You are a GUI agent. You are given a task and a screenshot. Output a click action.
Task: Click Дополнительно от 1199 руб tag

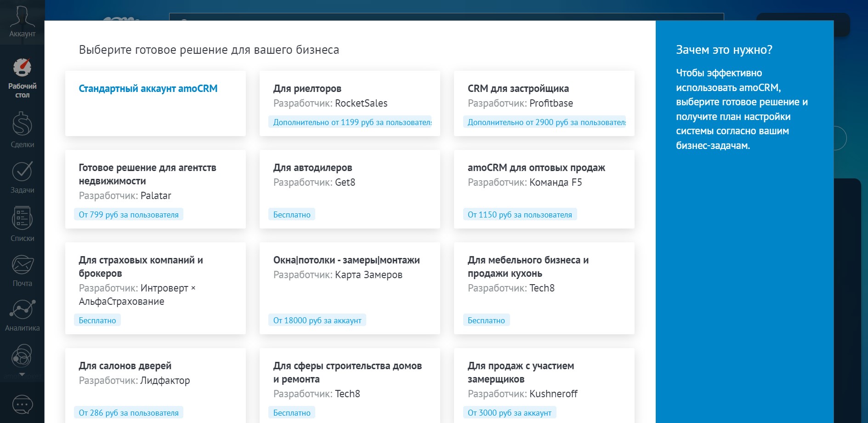point(350,122)
